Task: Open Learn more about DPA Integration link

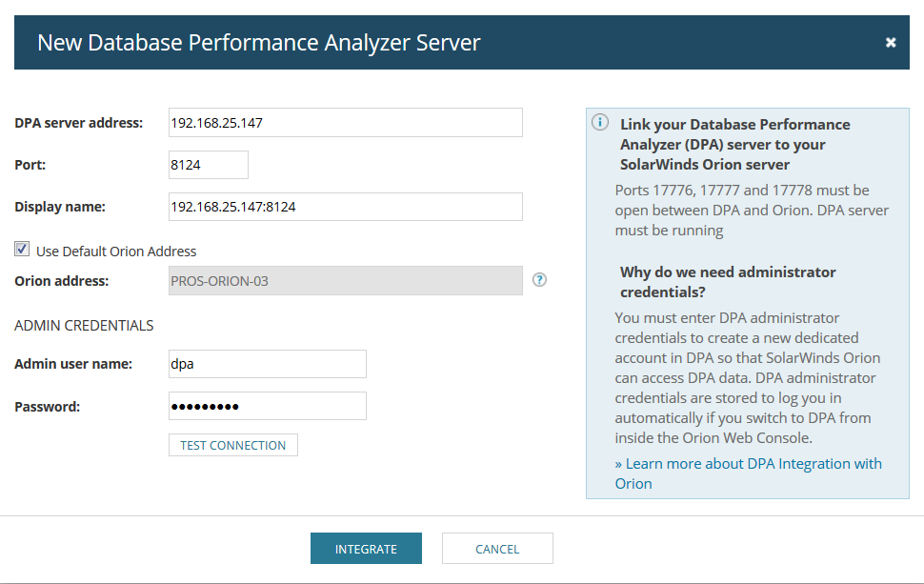Action: click(x=749, y=473)
